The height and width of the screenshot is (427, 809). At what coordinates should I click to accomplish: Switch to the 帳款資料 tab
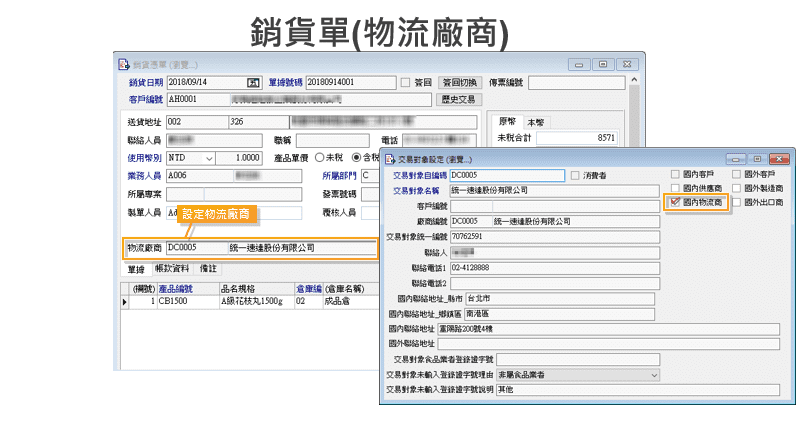click(172, 269)
